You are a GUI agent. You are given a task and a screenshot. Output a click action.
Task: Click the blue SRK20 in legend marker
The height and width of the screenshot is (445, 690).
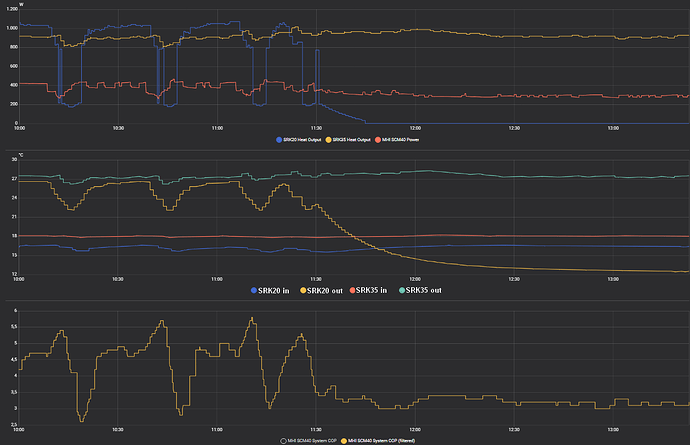coord(254,290)
